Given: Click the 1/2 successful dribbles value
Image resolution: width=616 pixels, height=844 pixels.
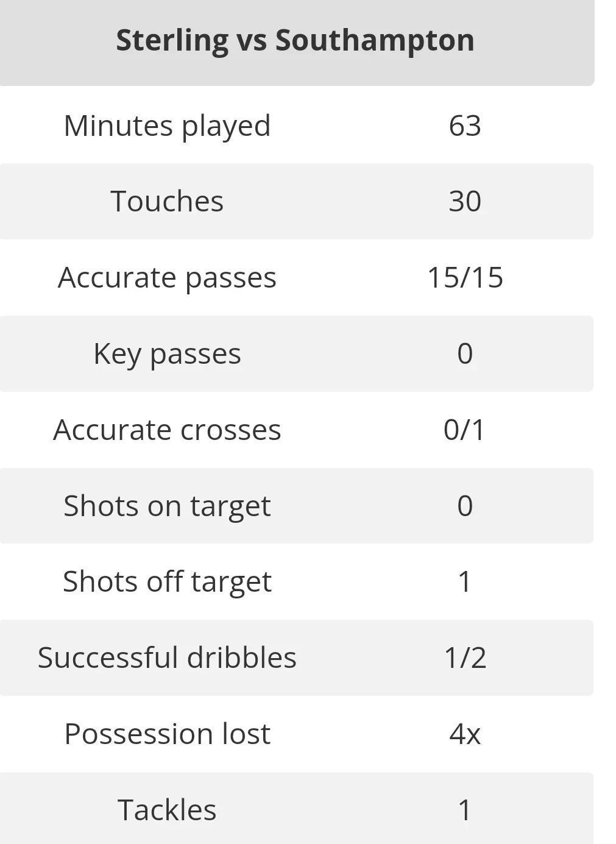Looking at the screenshot, I should point(465,658).
